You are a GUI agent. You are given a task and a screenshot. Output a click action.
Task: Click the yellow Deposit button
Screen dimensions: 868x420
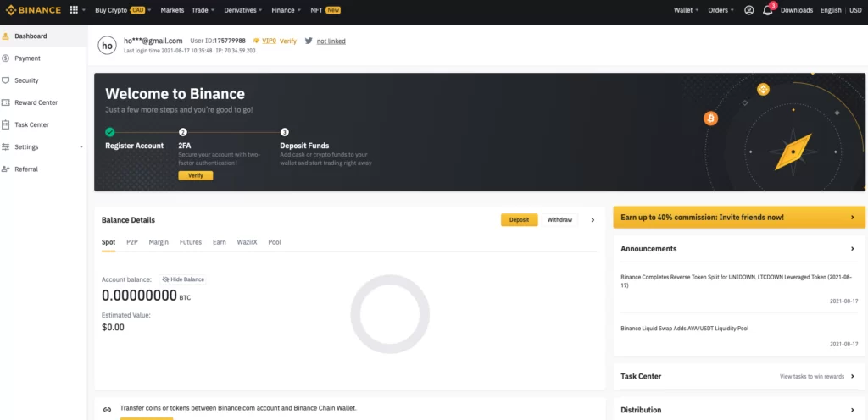(520, 220)
